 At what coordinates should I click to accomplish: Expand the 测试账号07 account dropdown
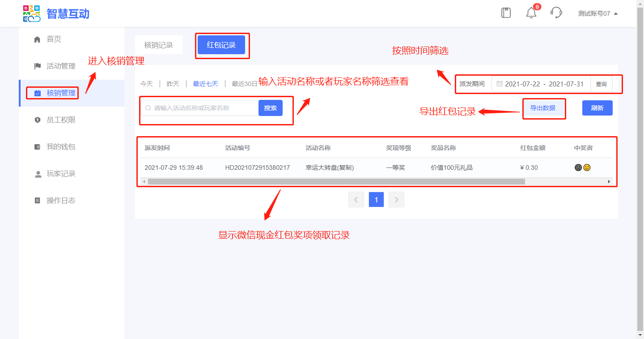click(597, 13)
